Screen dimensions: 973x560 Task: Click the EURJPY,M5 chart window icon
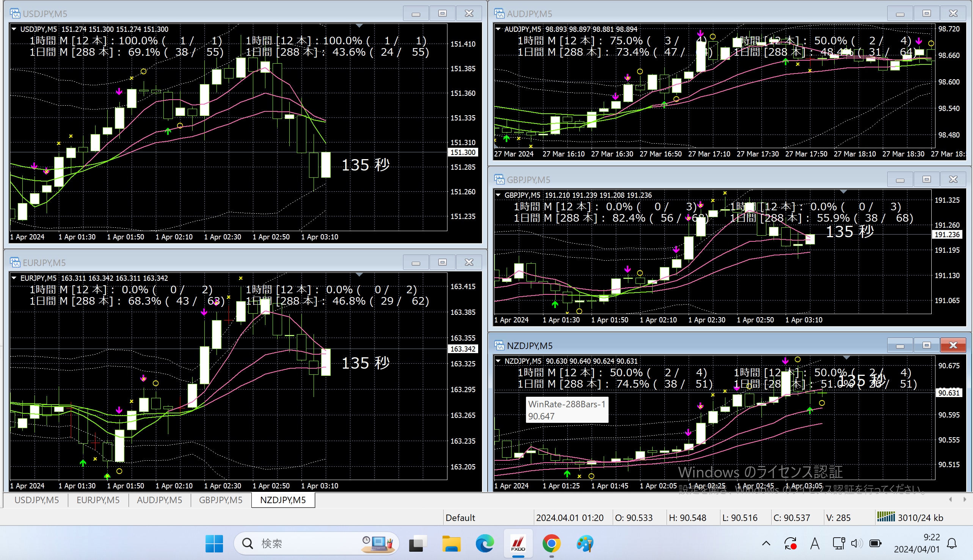tap(15, 262)
